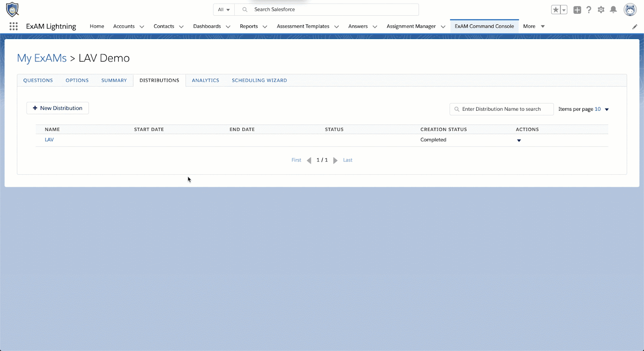Open the Help question mark icon
The height and width of the screenshot is (351, 644).
tap(589, 10)
